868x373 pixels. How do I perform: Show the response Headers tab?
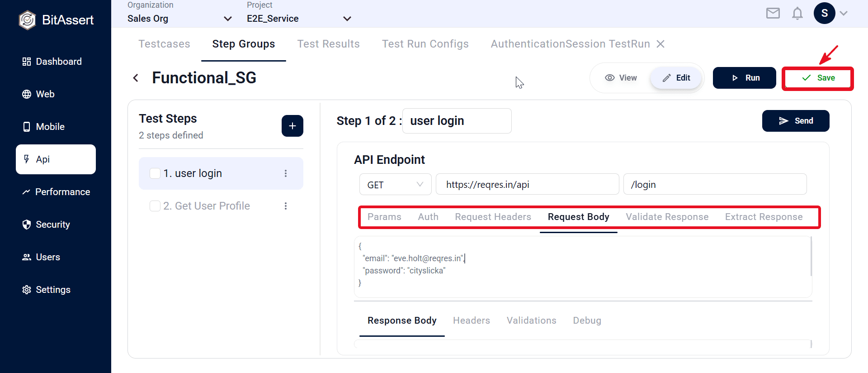[x=472, y=320]
